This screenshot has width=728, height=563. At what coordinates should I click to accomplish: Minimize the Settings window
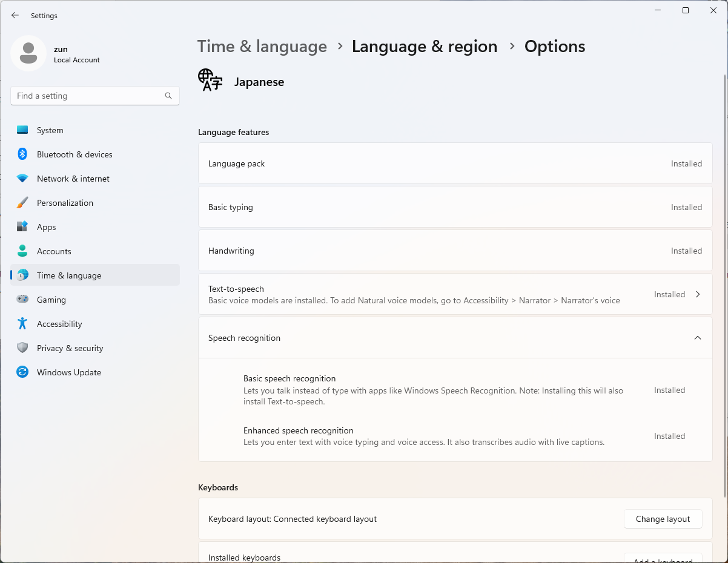pos(658,10)
